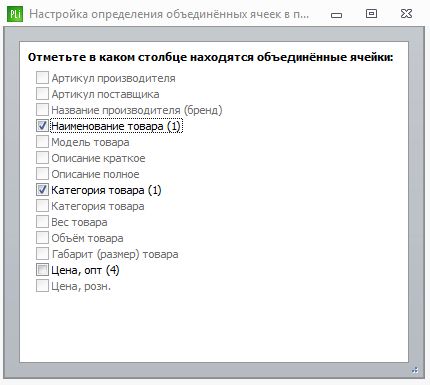Check Габарит (размер) товара checkbox
The height and width of the screenshot is (385, 430).
click(42, 254)
